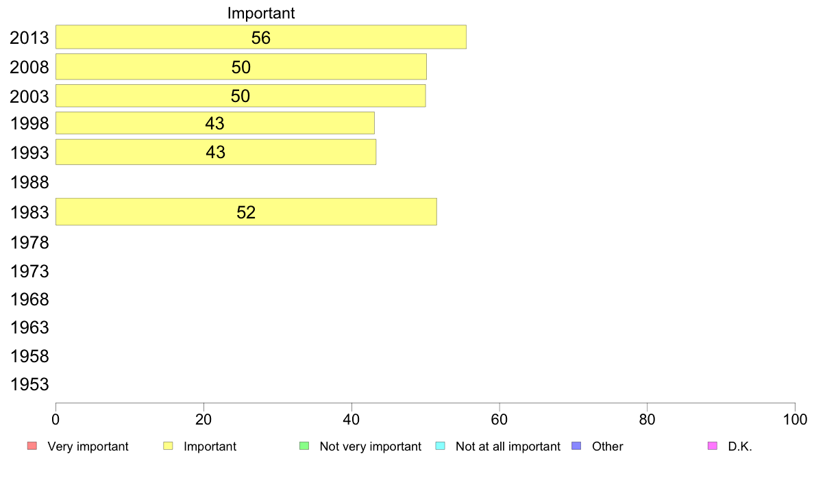The height and width of the screenshot is (504, 814).
Task: Click the Very important legend label
Action: coord(88,446)
